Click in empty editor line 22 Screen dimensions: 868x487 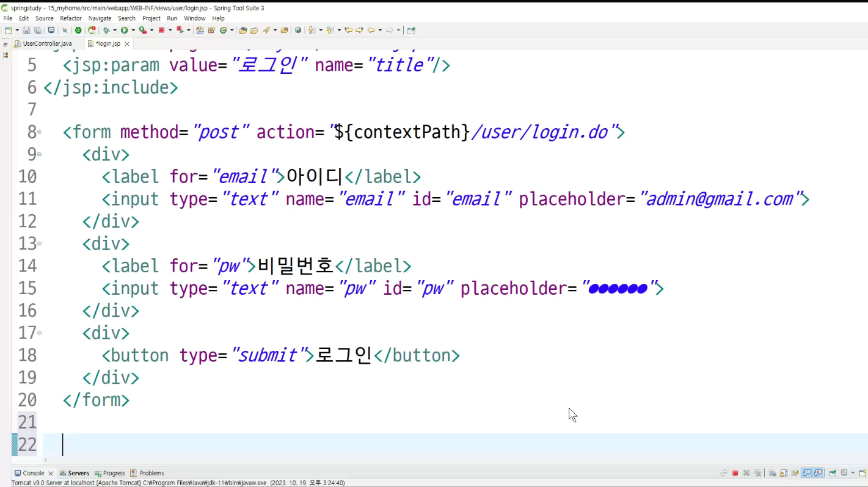(x=455, y=444)
